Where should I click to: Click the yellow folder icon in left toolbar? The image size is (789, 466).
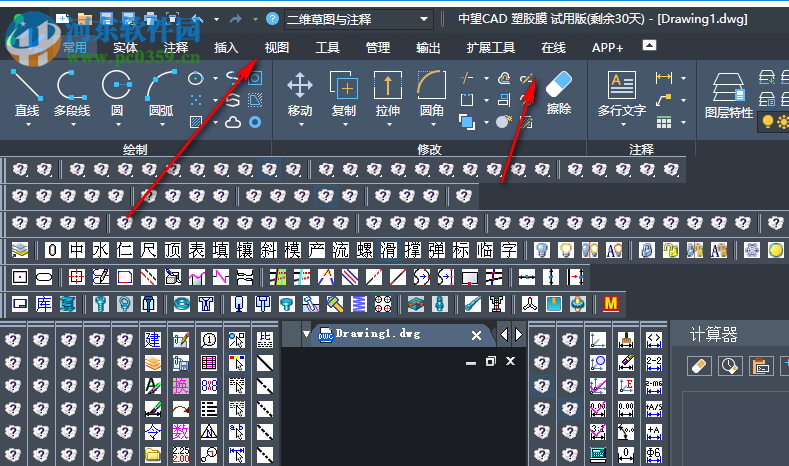(153, 455)
